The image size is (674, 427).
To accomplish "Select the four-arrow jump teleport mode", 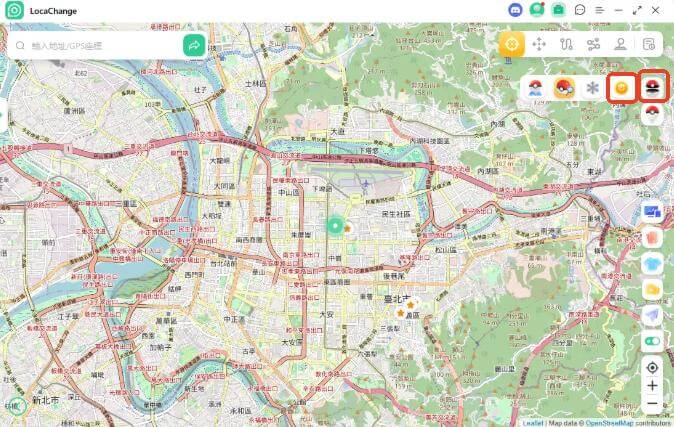I will pos(539,44).
